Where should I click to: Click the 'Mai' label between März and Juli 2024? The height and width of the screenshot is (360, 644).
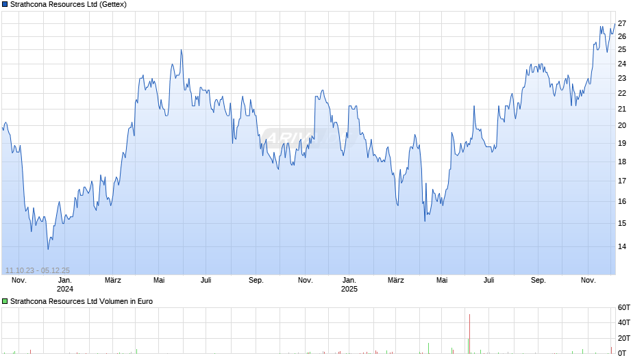[x=159, y=280]
